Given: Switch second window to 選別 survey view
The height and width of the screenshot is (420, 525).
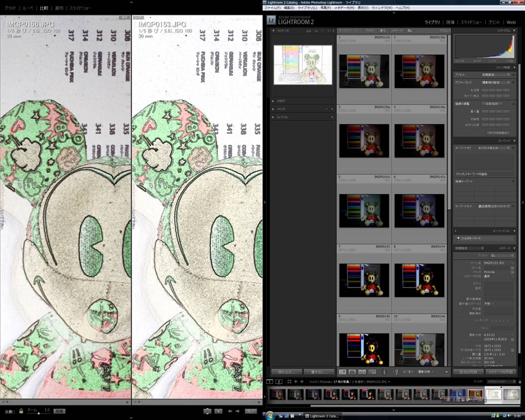Looking at the screenshot, I should [59, 8].
